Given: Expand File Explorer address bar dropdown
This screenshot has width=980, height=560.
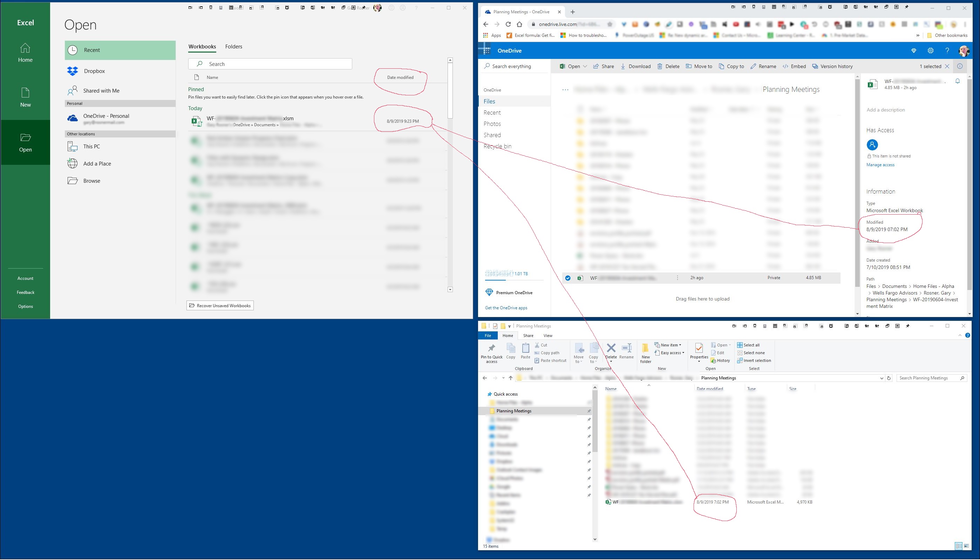Looking at the screenshot, I should [x=882, y=378].
